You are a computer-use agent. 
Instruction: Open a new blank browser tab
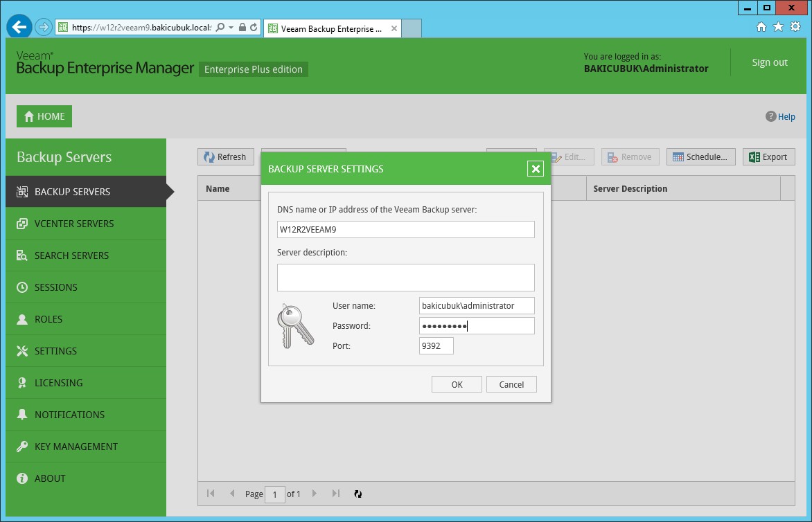click(x=412, y=28)
